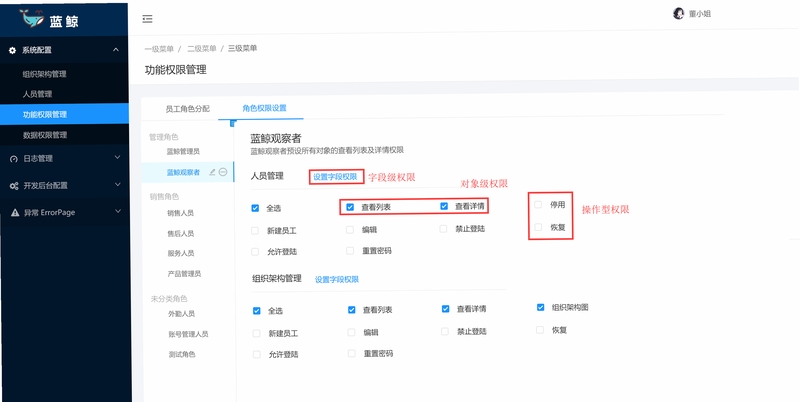
Task: Click the edit pencil beside 蓝鲸观察者
Action: coord(212,172)
